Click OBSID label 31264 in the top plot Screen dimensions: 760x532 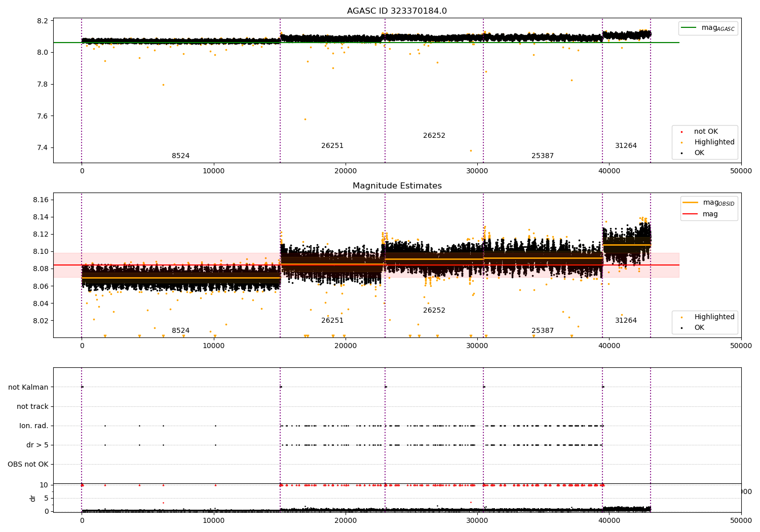click(626, 146)
